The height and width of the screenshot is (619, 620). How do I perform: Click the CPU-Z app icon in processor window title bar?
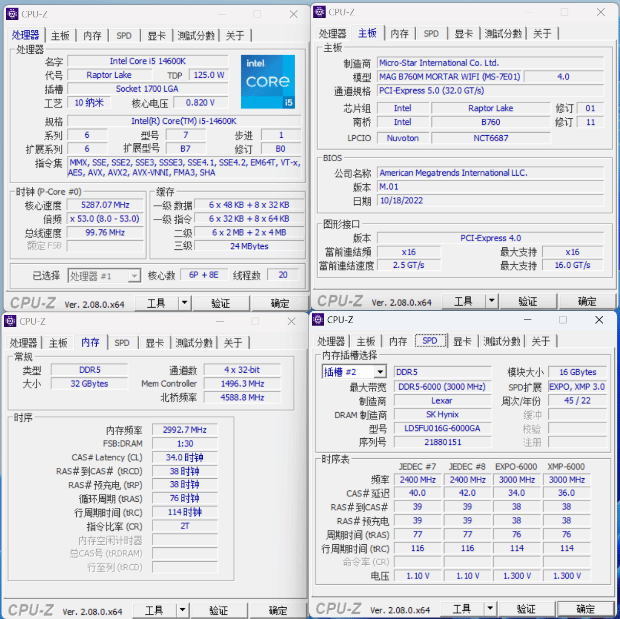(x=12, y=14)
